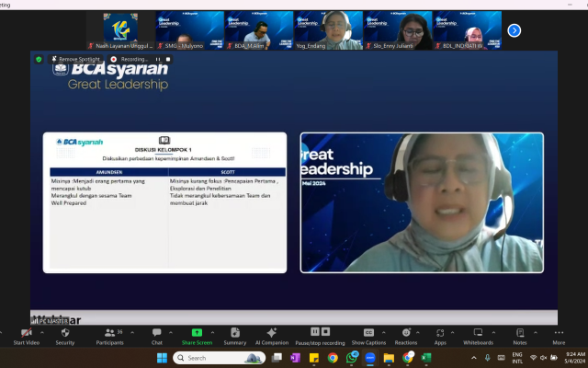
Task: Click the Windows taskbar Search box
Action: click(219, 358)
